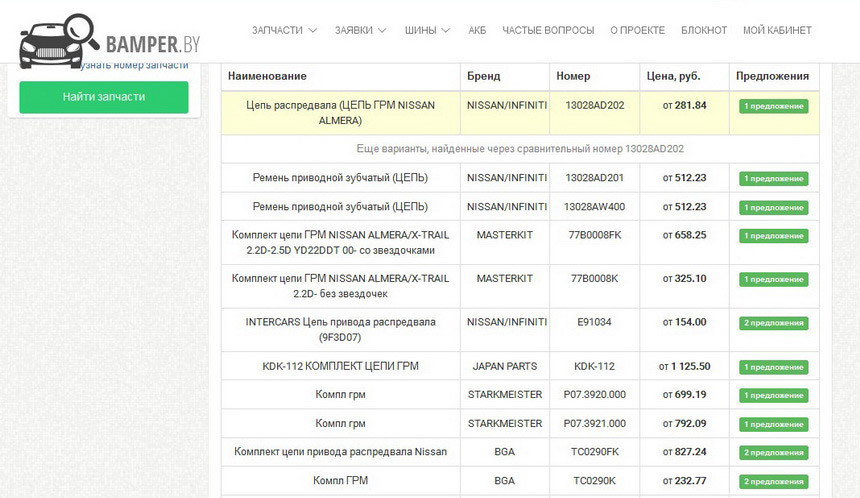Screen dimensions: 860x498
Task: Click the Найти запчасти button
Action: pyautogui.click(x=104, y=97)
